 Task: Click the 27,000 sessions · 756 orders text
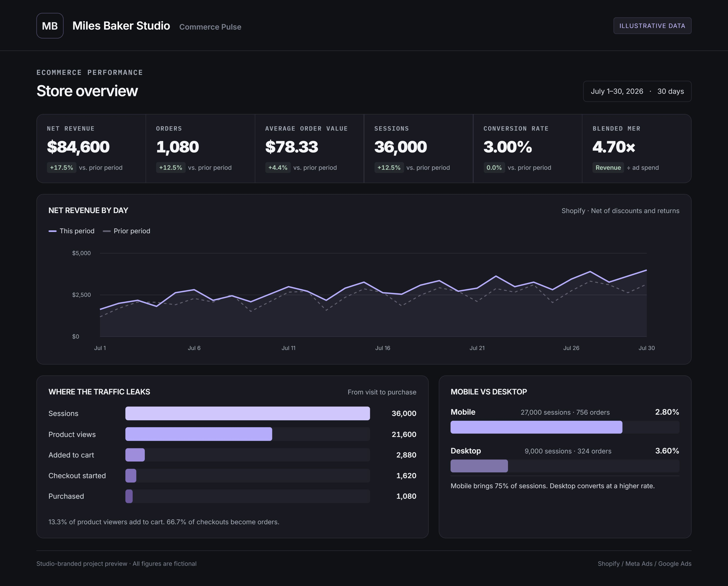[x=565, y=412]
